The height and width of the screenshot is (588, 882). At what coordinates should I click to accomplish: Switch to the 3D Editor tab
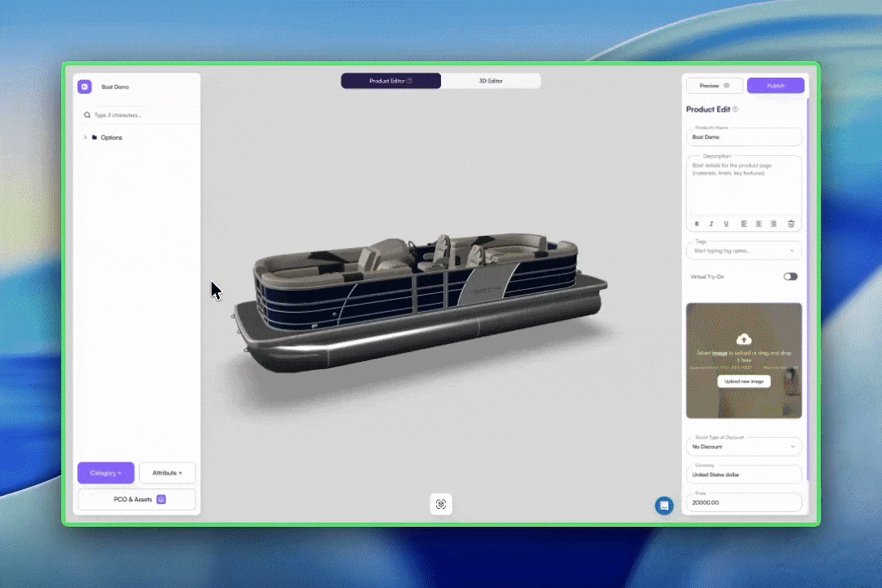(491, 81)
